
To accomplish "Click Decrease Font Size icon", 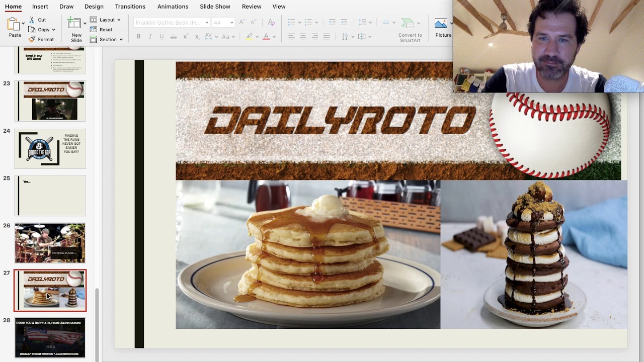I will click(x=253, y=22).
